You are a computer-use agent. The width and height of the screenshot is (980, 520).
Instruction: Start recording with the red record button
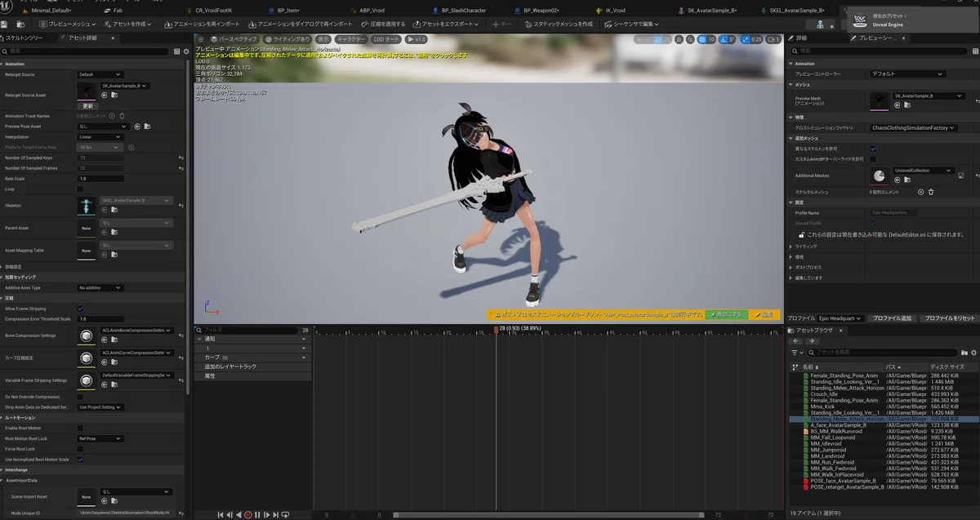pos(247,515)
